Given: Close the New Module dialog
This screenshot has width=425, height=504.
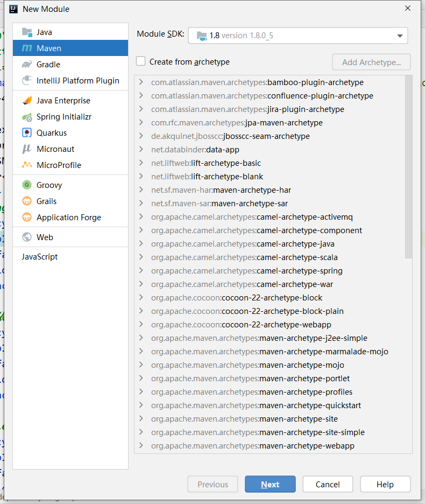Looking at the screenshot, I should (408, 9).
